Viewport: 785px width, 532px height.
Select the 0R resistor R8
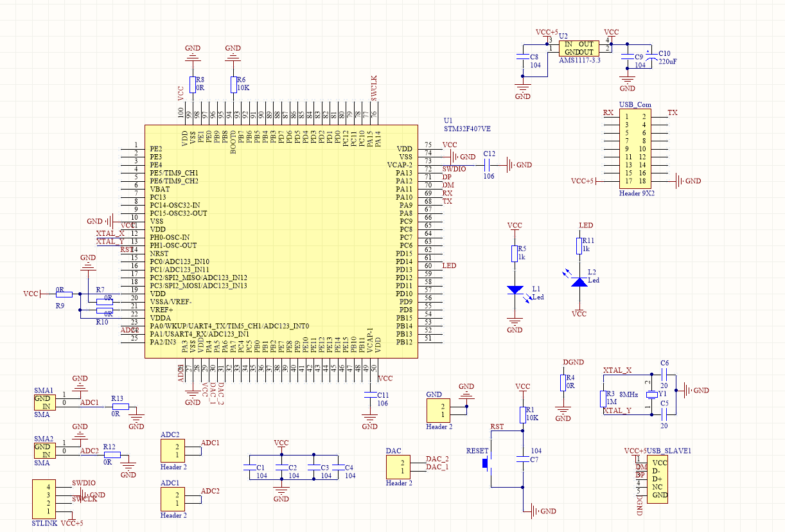click(192, 84)
